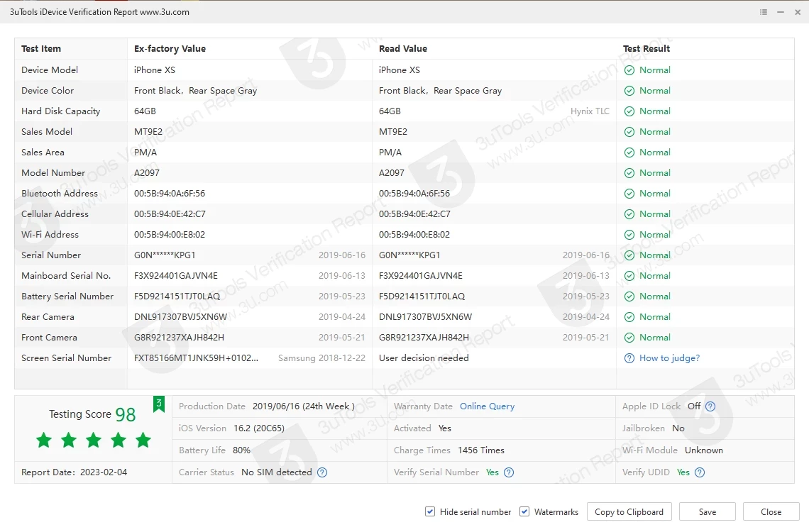Screen dimensions: 809x532
Task: Click the ex-factory MT9E2 sales model value
Action: click(x=148, y=131)
